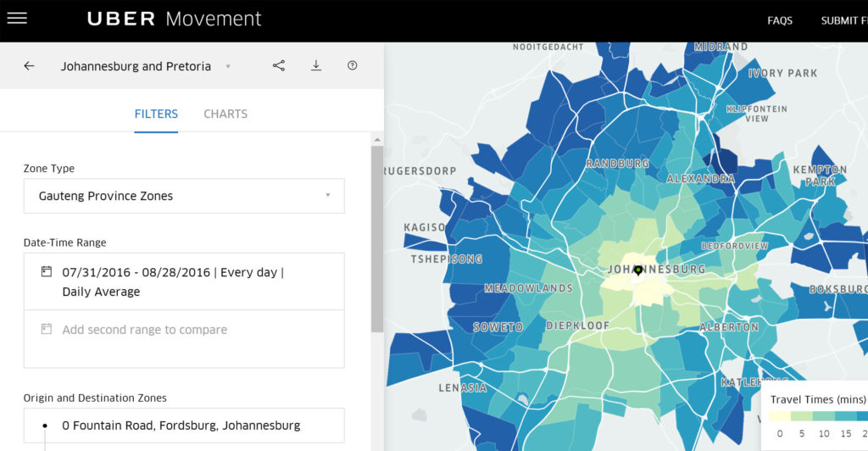Click the Travel Times color legend bar
Viewport: 868px width, 451px height.
(818, 417)
